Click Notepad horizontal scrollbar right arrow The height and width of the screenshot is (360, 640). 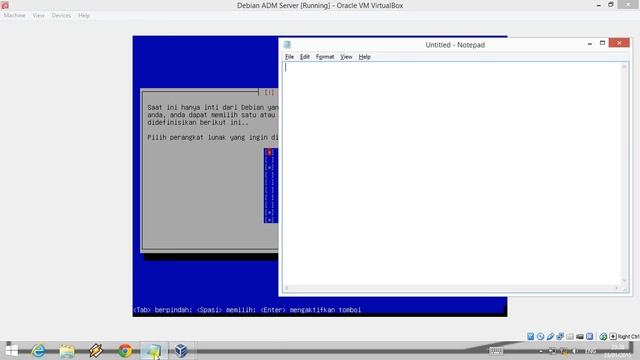point(616,288)
